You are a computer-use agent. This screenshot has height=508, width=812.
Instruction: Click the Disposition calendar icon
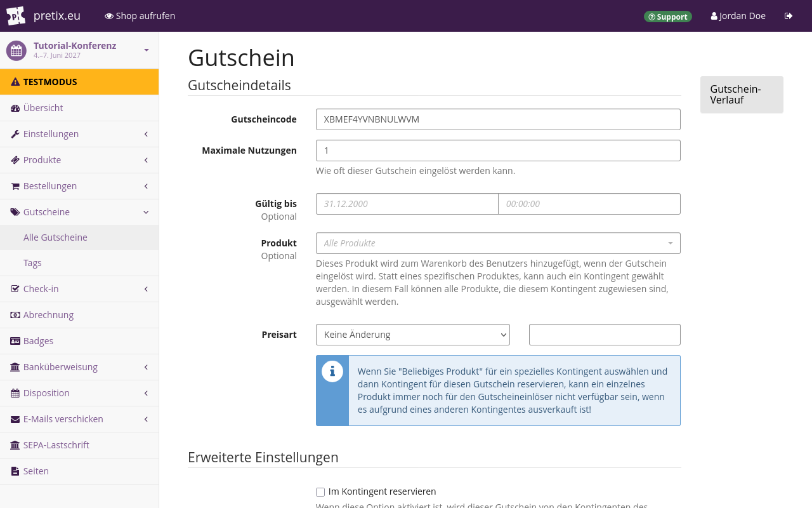pos(15,393)
